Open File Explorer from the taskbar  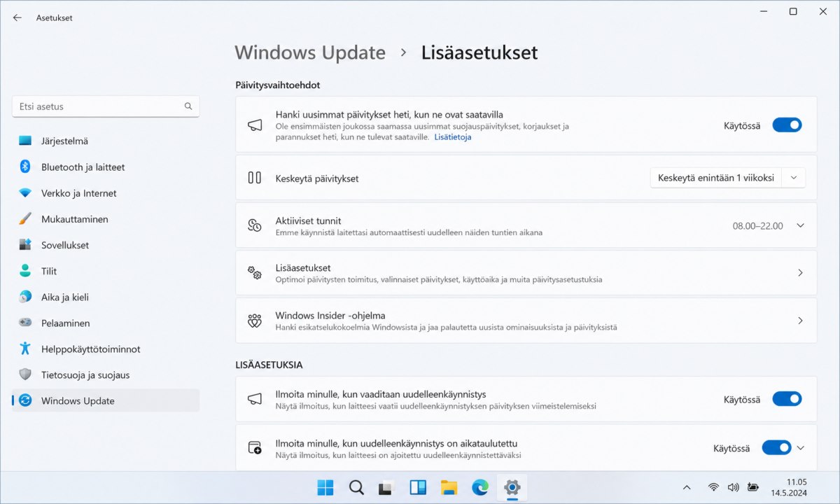pos(449,487)
